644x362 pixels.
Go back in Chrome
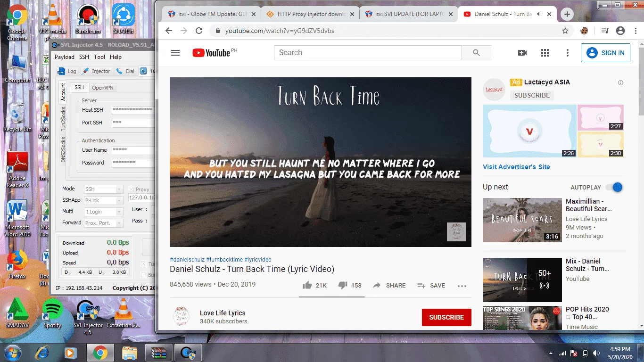[169, 31]
